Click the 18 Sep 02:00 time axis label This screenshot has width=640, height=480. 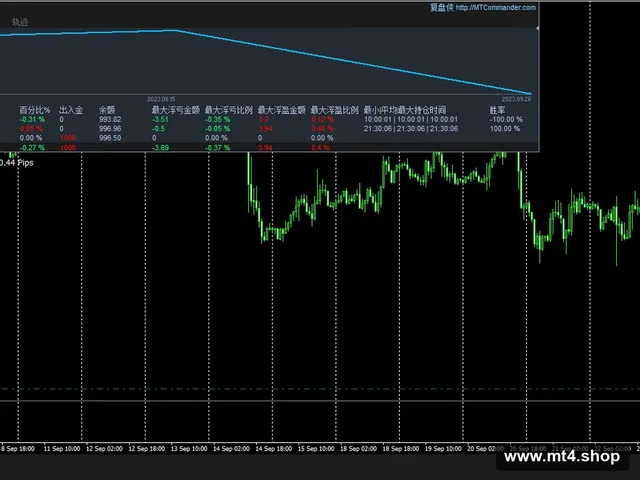(x=358, y=449)
